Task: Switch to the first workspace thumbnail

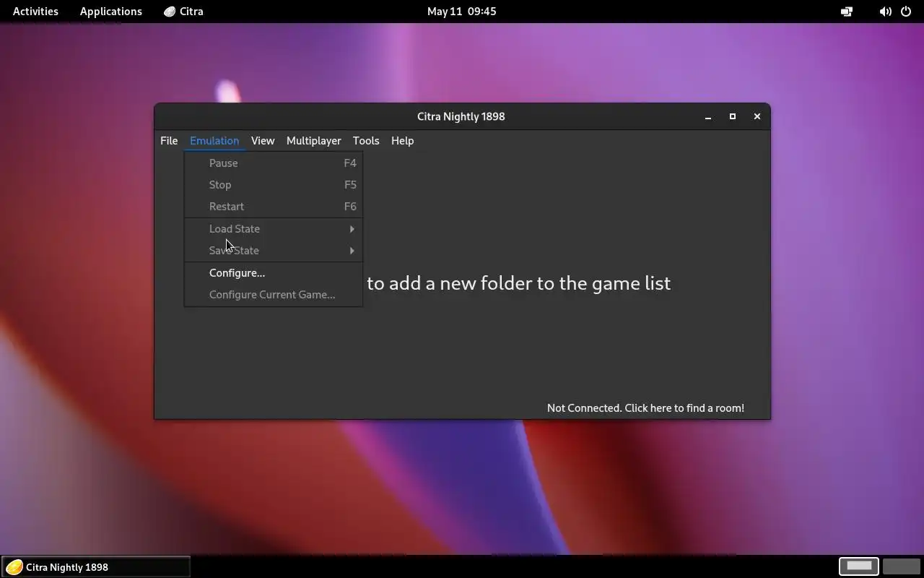Action: coord(859,566)
